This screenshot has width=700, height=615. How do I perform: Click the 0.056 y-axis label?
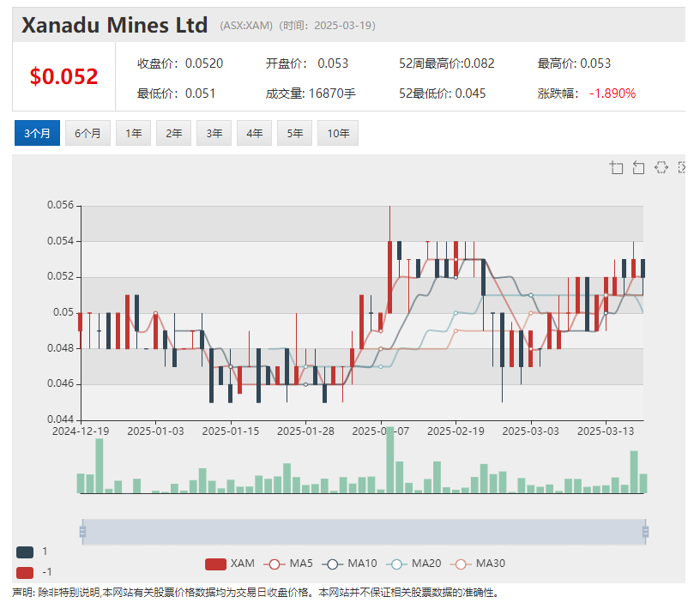click(60, 205)
